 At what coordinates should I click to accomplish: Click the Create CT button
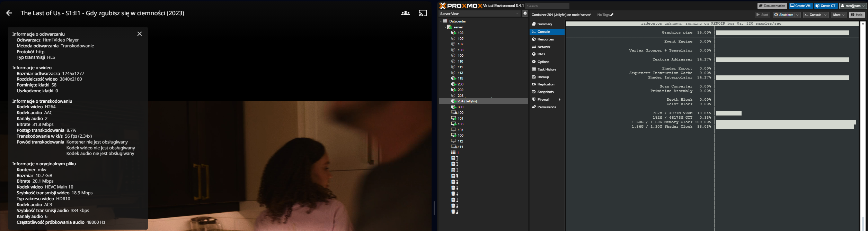click(x=826, y=6)
